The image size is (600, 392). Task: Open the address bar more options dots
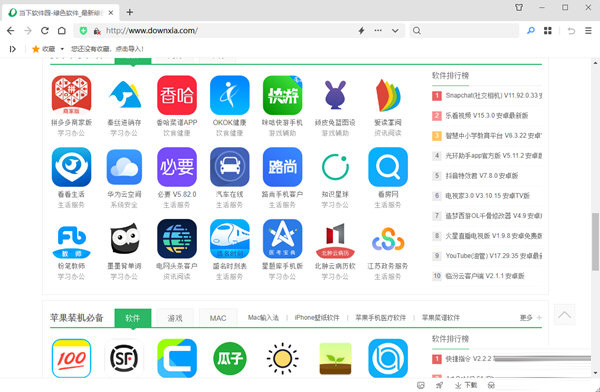[x=378, y=30]
